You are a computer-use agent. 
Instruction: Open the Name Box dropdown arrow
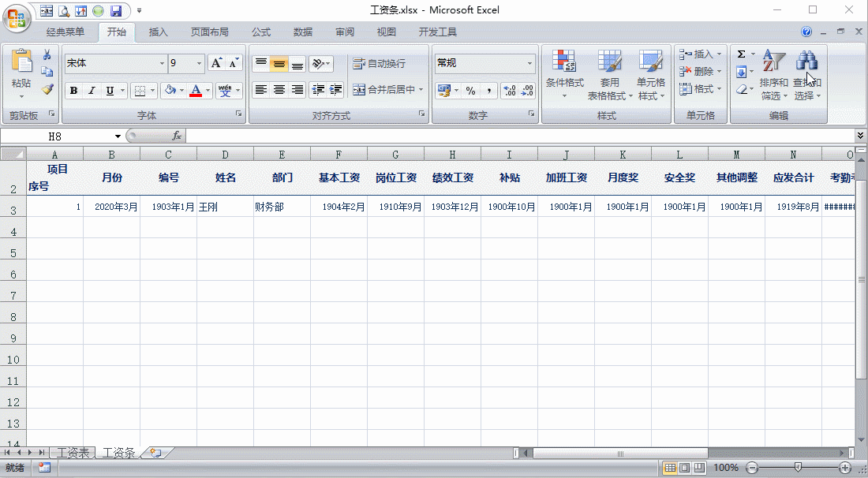tap(118, 136)
